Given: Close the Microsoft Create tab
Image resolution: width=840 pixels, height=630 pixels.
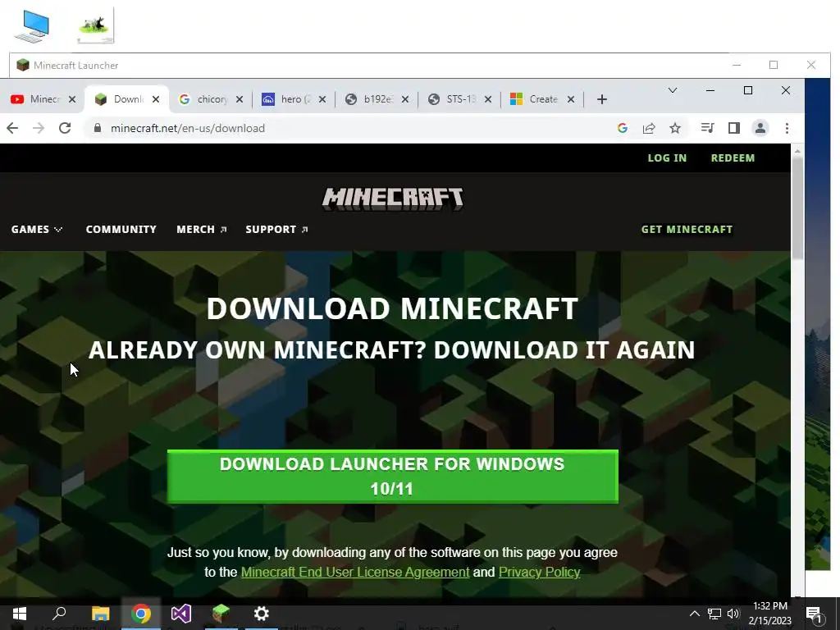Looking at the screenshot, I should [x=571, y=99].
